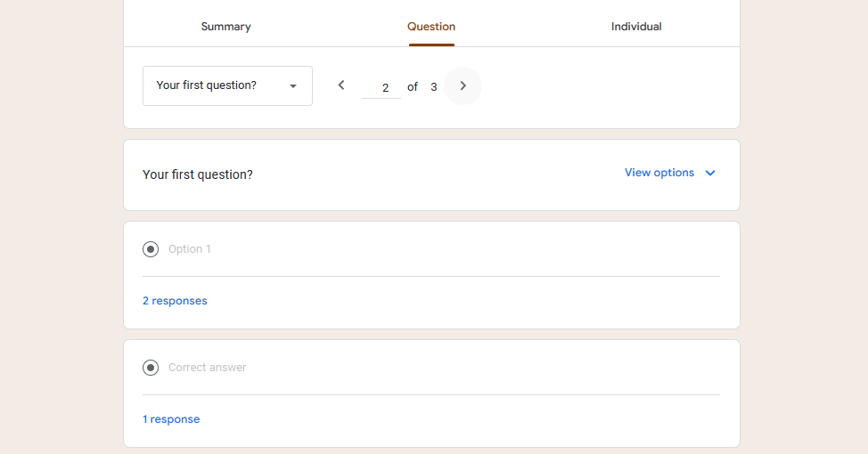The height and width of the screenshot is (454, 868).
Task: Switch to the Summary tab
Action: click(225, 27)
